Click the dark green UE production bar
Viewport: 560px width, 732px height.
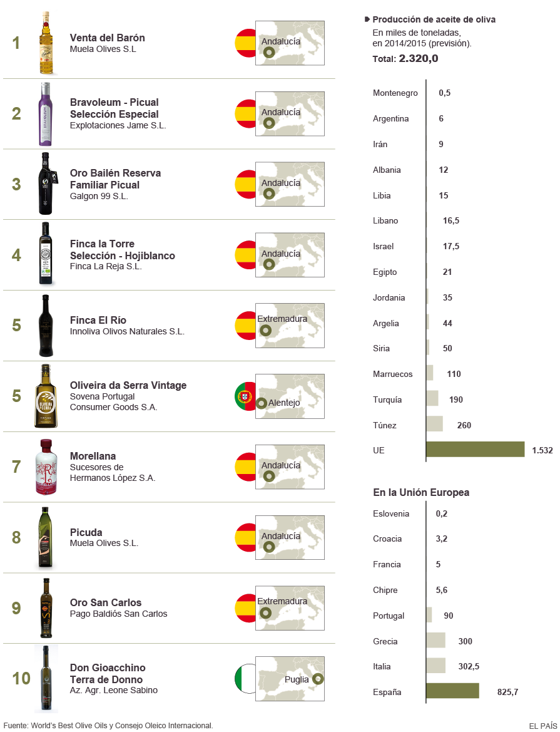click(x=475, y=450)
